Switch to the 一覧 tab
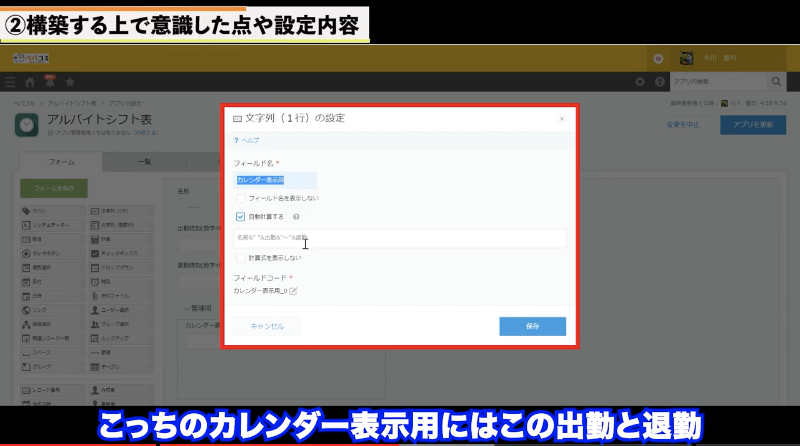The width and height of the screenshot is (800, 446). click(144, 161)
